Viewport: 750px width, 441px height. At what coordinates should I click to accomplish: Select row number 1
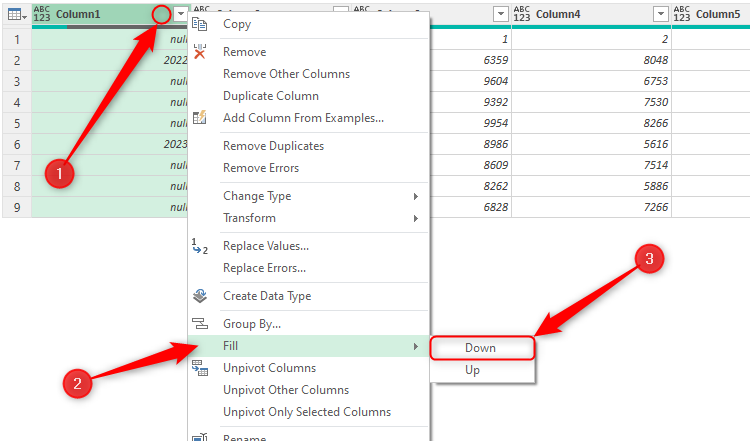tap(17, 39)
